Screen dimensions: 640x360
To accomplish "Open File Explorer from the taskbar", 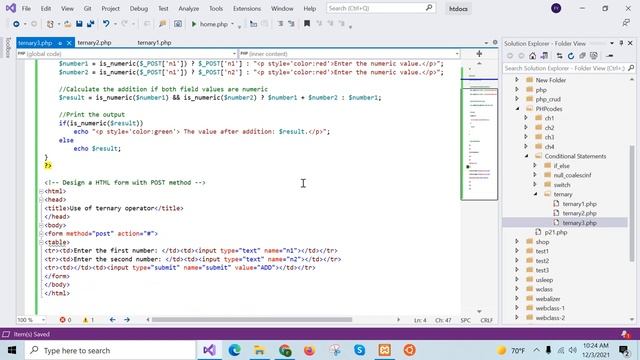I will pyautogui.click(x=260, y=350).
